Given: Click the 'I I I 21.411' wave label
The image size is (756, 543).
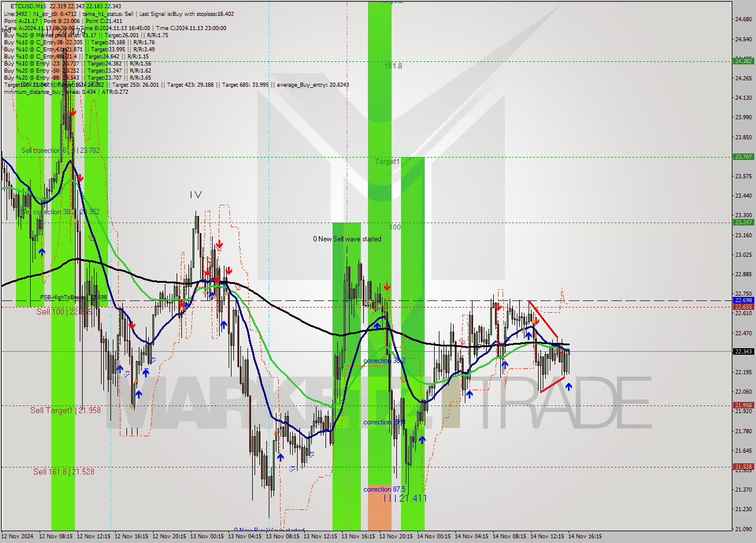Looking at the screenshot, I should click(405, 499).
